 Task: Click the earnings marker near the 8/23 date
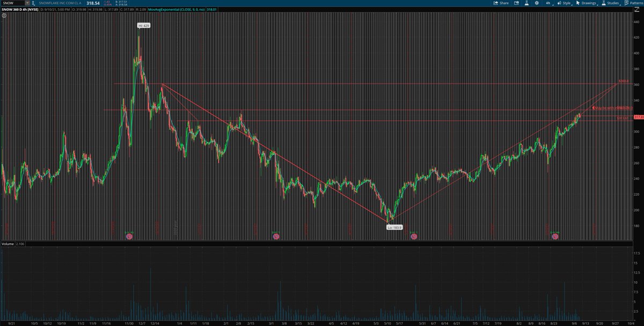(x=554, y=236)
